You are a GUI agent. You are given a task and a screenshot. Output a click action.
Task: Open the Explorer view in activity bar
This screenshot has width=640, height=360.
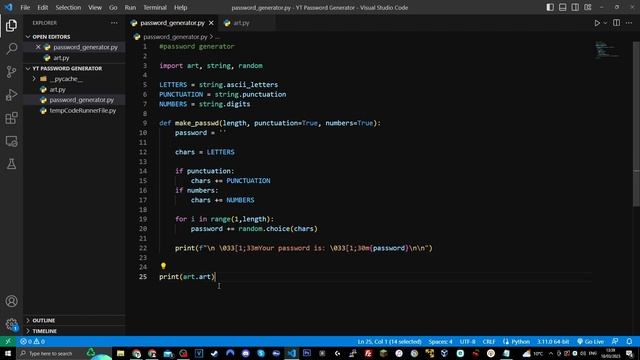pos(11,25)
